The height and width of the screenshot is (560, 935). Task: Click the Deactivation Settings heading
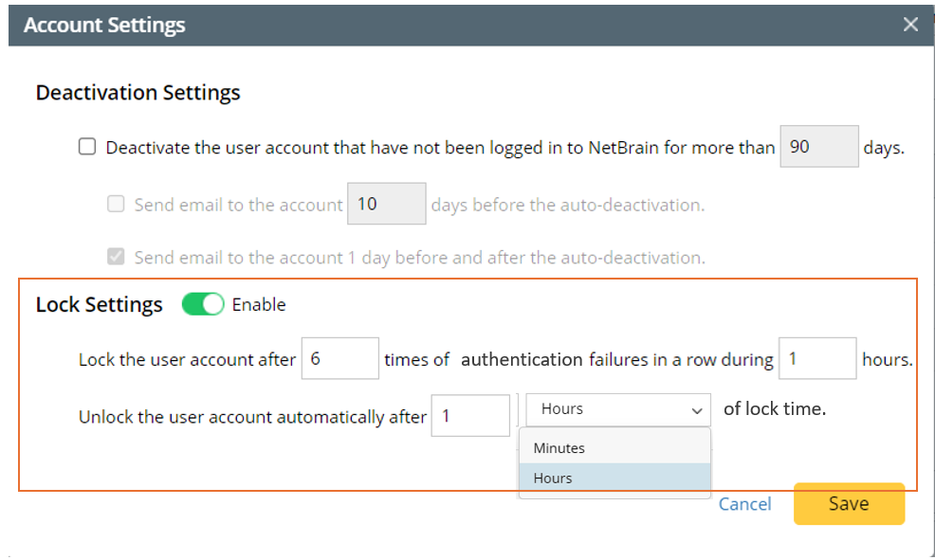(x=137, y=93)
